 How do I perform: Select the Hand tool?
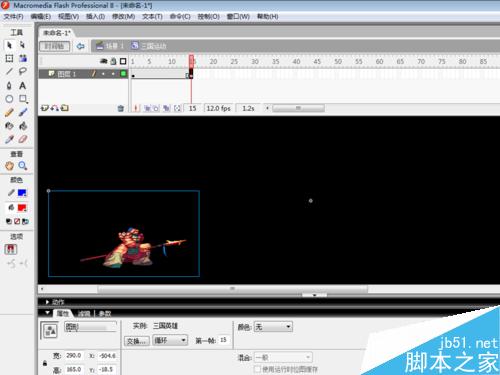pos(9,166)
